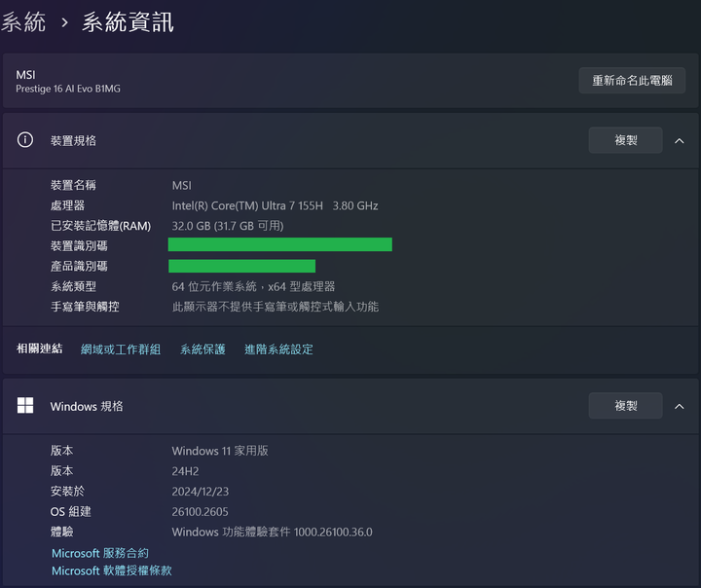Image resolution: width=701 pixels, height=588 pixels.
Task: Click the install date 2024/12/23
Action: (201, 492)
